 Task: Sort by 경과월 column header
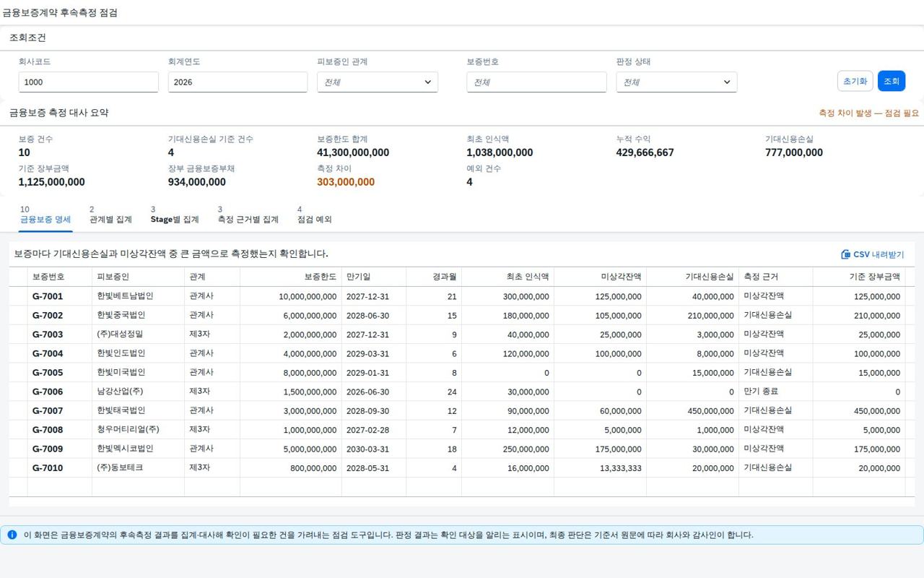[x=434, y=277]
